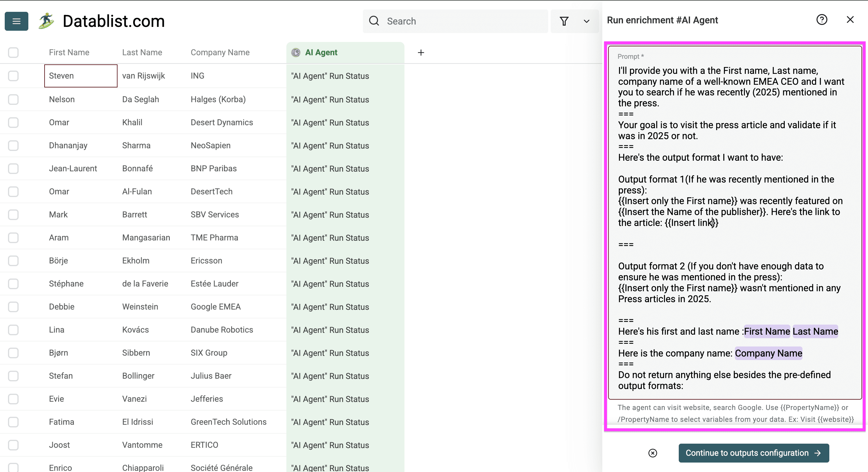Image resolution: width=868 pixels, height=472 pixels.
Task: Select all rows with the header checkbox
Action: 13,53
